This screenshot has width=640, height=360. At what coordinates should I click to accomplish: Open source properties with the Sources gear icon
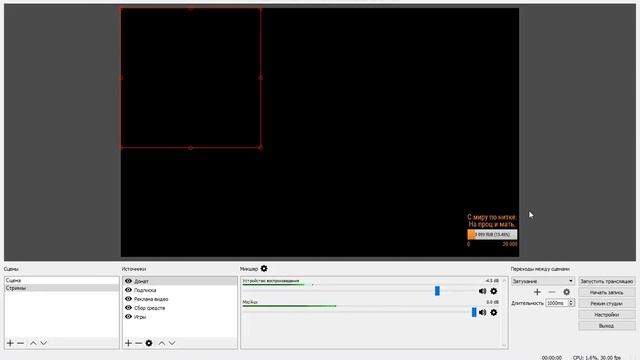[x=149, y=343]
